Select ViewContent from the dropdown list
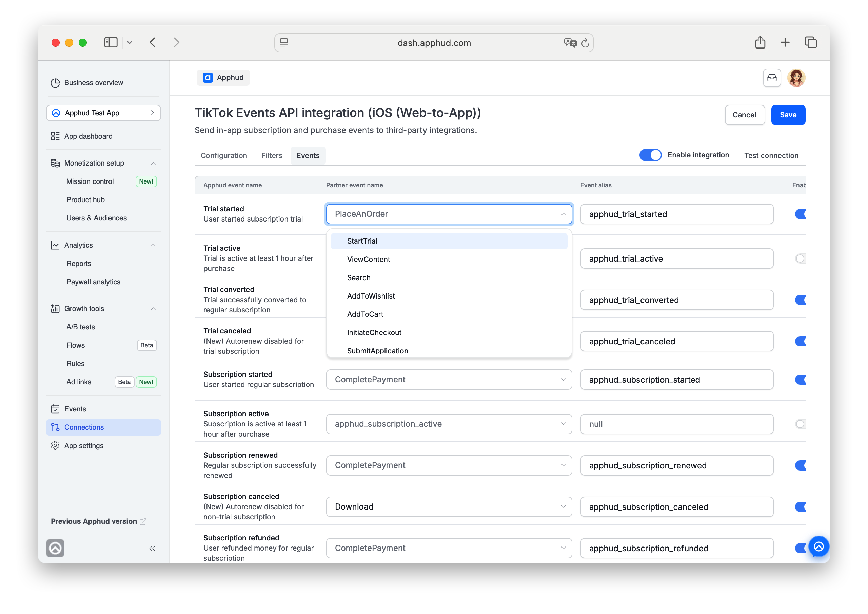868x614 pixels. tap(449, 260)
